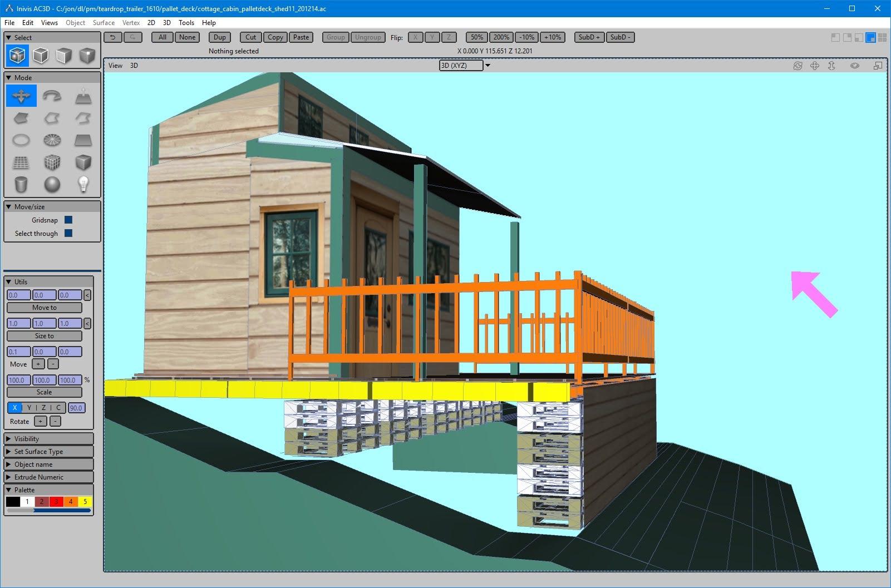Enable the Gridsnap checkbox

point(68,220)
